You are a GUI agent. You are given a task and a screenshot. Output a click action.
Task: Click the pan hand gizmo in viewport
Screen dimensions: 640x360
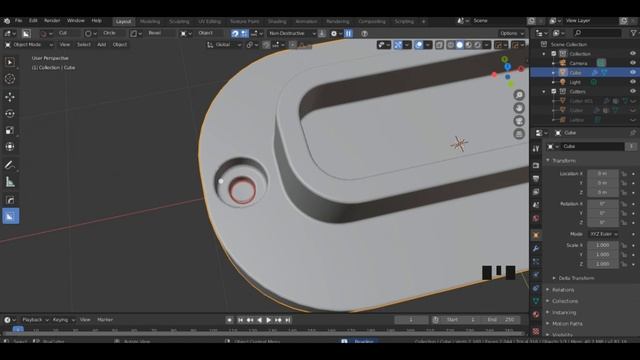click(519, 108)
